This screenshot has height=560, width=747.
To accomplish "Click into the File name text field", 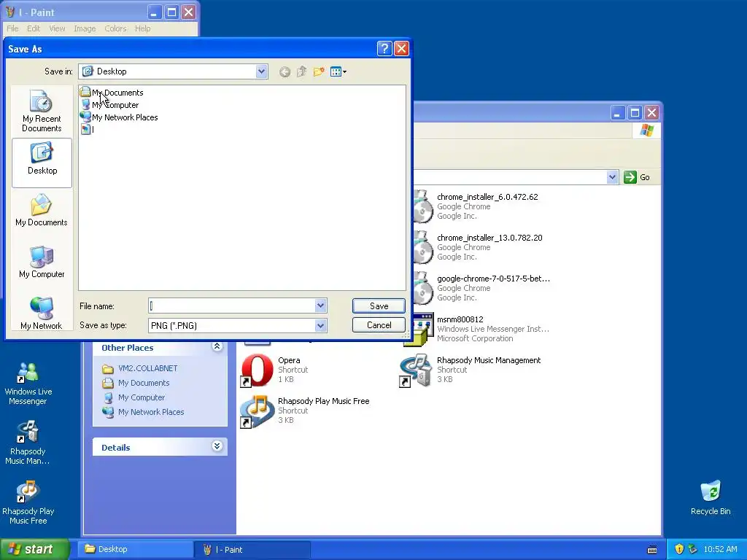I will pyautogui.click(x=232, y=306).
